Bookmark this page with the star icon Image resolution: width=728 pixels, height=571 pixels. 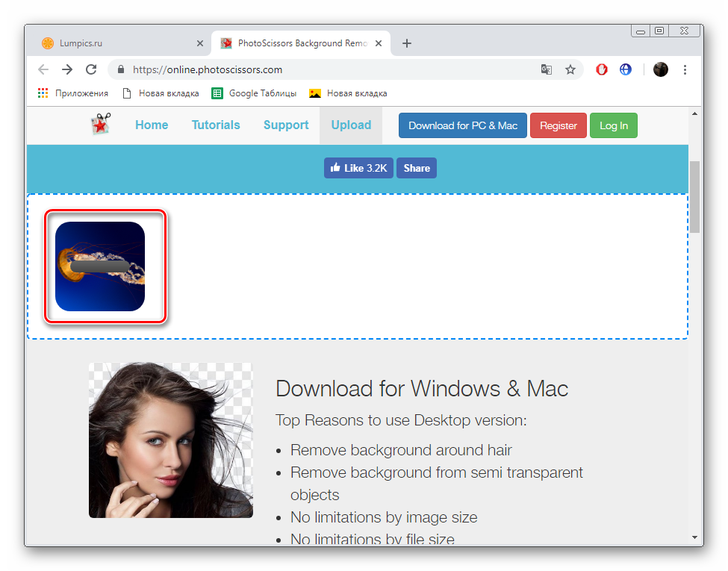[570, 69]
